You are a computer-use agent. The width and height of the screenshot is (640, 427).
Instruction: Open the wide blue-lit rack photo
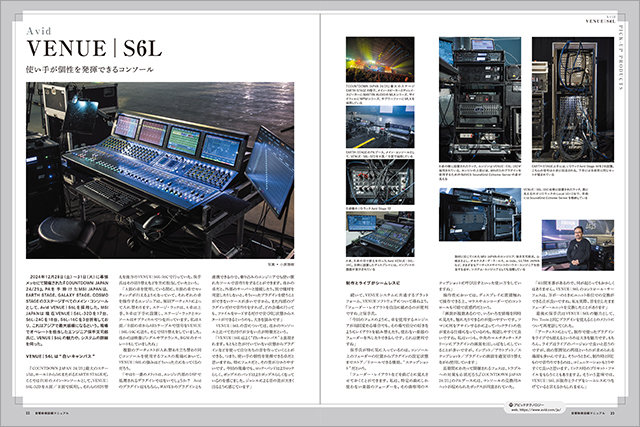click(x=480, y=214)
